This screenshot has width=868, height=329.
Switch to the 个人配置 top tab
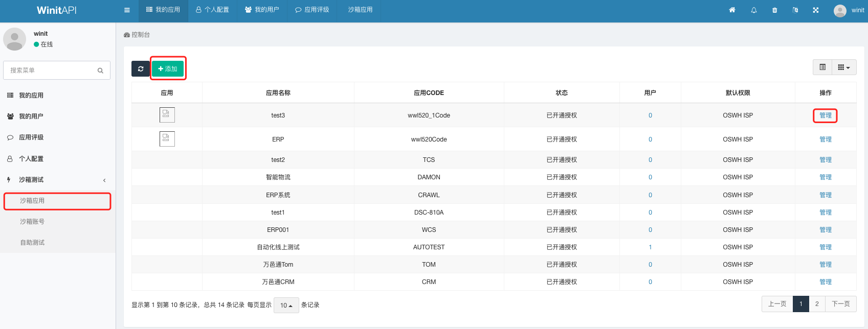click(x=212, y=10)
